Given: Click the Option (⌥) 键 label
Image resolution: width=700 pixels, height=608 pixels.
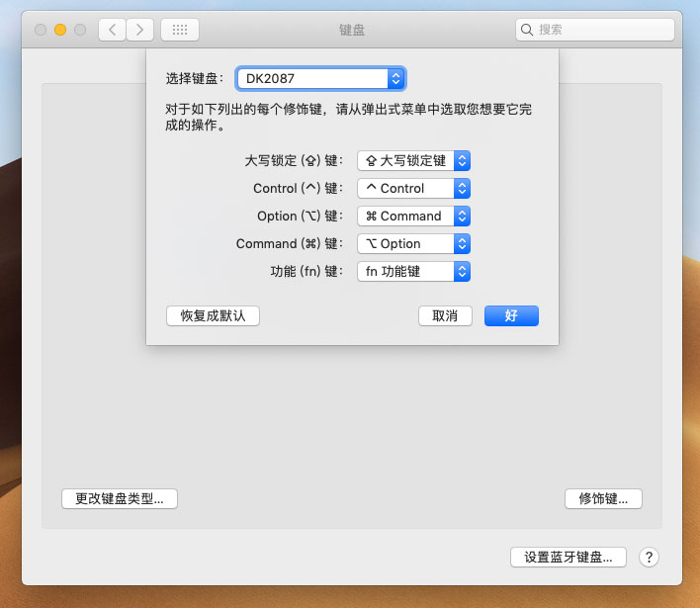Looking at the screenshot, I should pyautogui.click(x=300, y=217).
